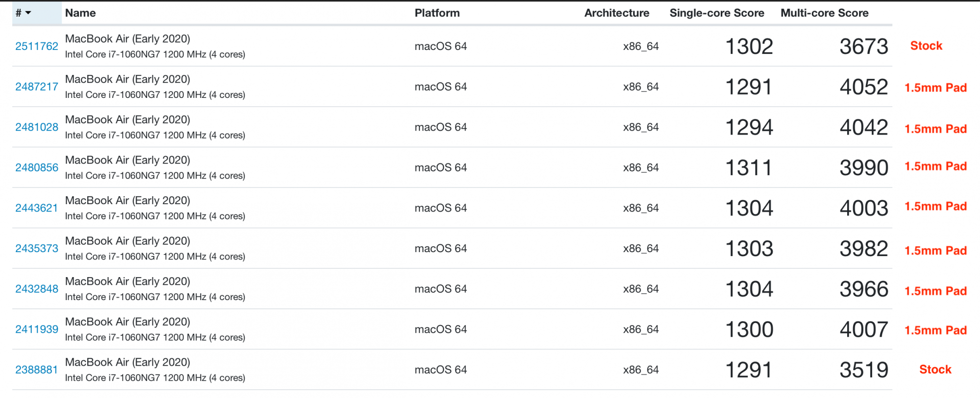Sort by Multi-core Score column header
Screen dimensions: 980x398
click(x=824, y=13)
